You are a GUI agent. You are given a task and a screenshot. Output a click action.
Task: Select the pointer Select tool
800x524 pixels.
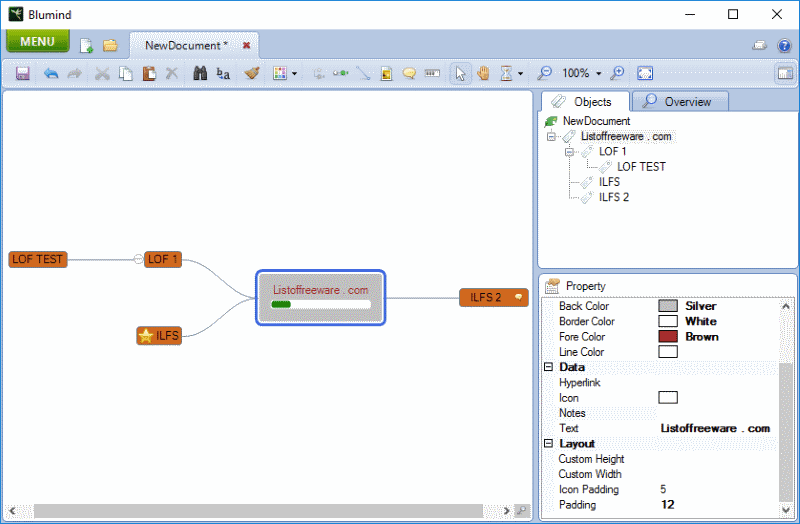point(460,73)
